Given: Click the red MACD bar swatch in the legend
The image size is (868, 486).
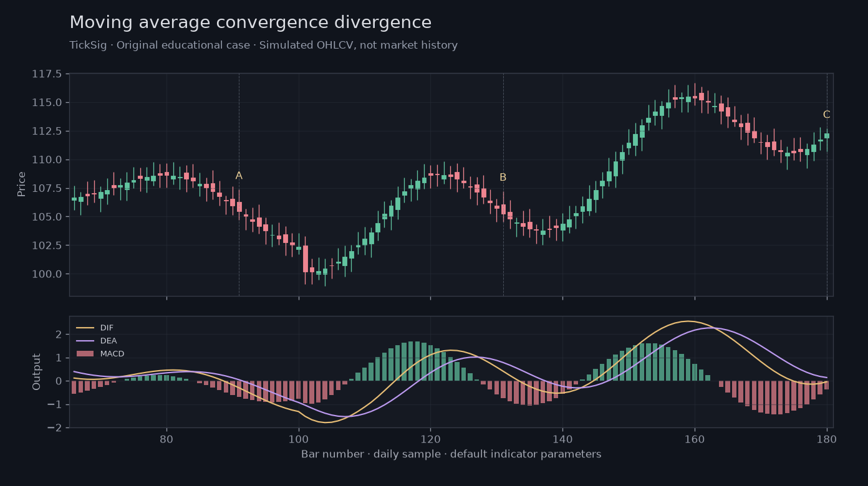Looking at the screenshot, I should click(85, 354).
